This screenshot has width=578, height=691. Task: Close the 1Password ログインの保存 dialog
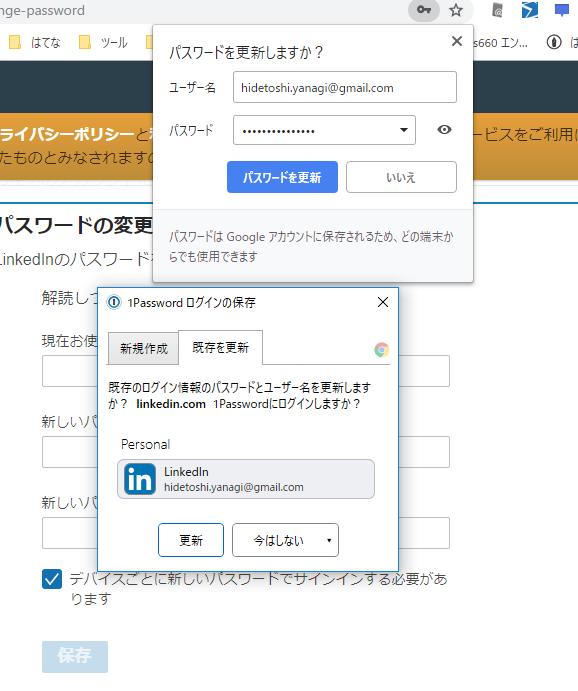(383, 302)
